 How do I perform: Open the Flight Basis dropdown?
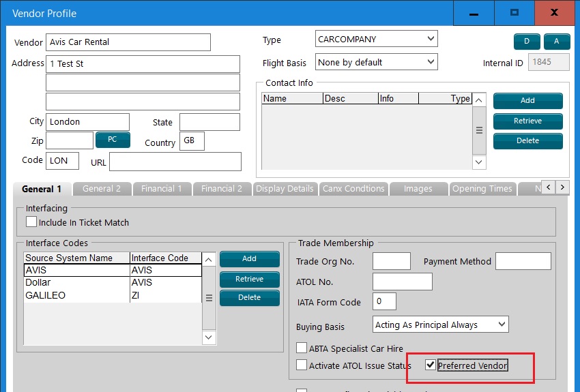coord(376,62)
